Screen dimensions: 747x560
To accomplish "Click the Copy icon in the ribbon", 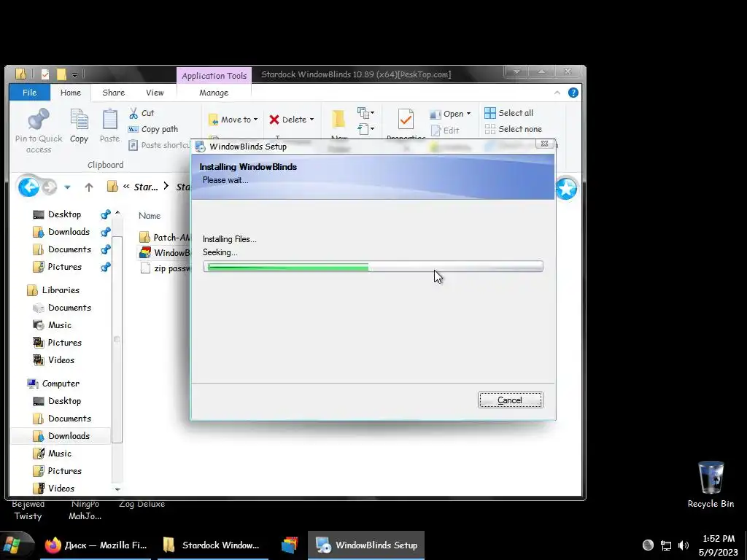I will (79, 119).
